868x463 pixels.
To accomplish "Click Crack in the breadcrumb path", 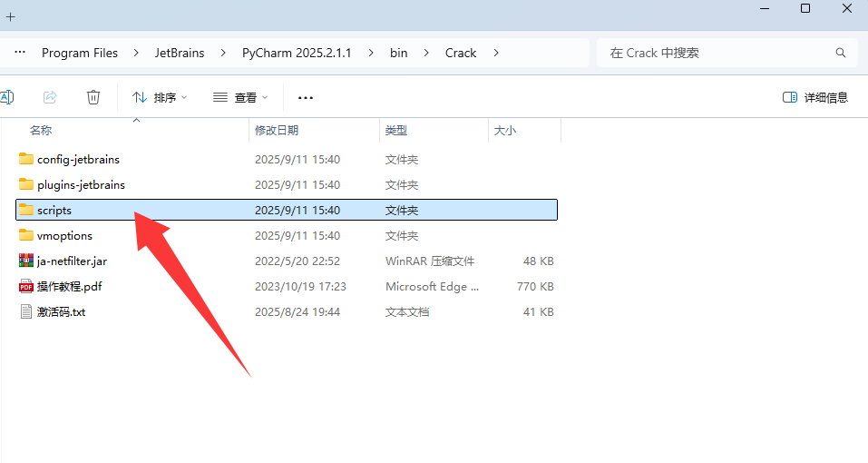I will [x=461, y=54].
